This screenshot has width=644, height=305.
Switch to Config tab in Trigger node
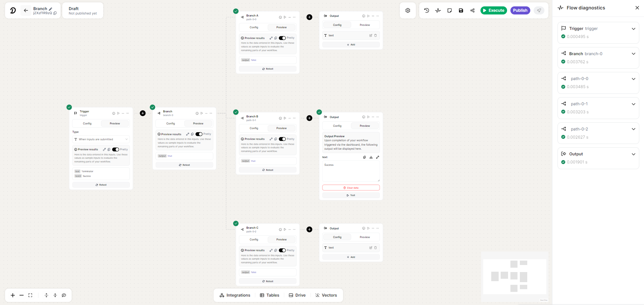point(87,123)
